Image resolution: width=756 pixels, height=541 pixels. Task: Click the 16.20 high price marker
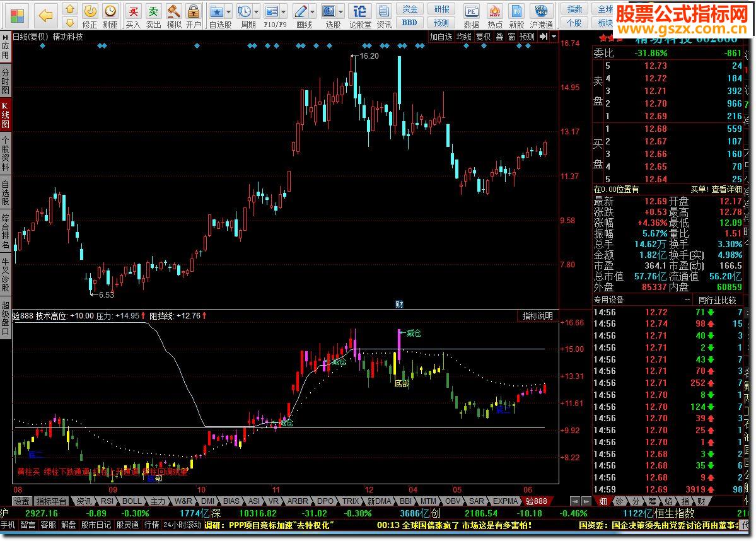point(369,56)
